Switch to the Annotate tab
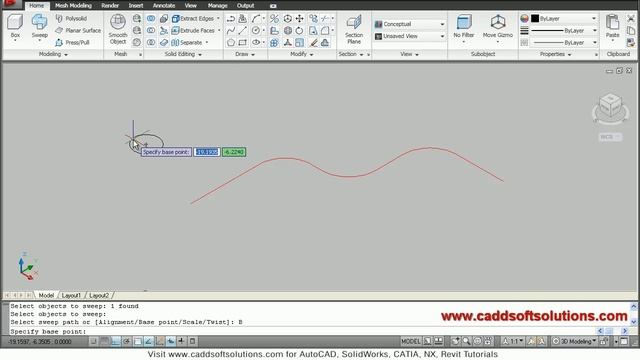640x360 pixels. pyautogui.click(x=164, y=6)
